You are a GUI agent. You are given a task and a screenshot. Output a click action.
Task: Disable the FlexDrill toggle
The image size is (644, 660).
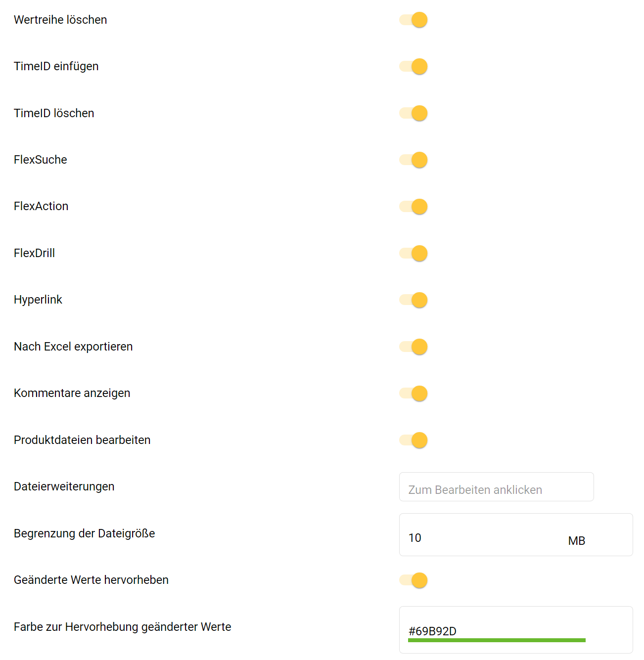click(414, 253)
